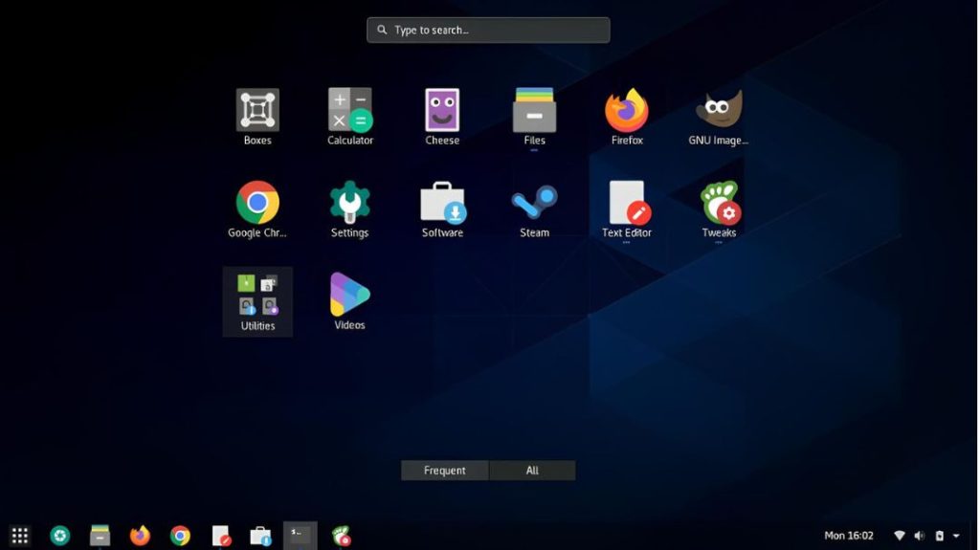Open the Mon 16:02 clock calendar
The width and height of the screenshot is (980, 550).
tap(849, 536)
